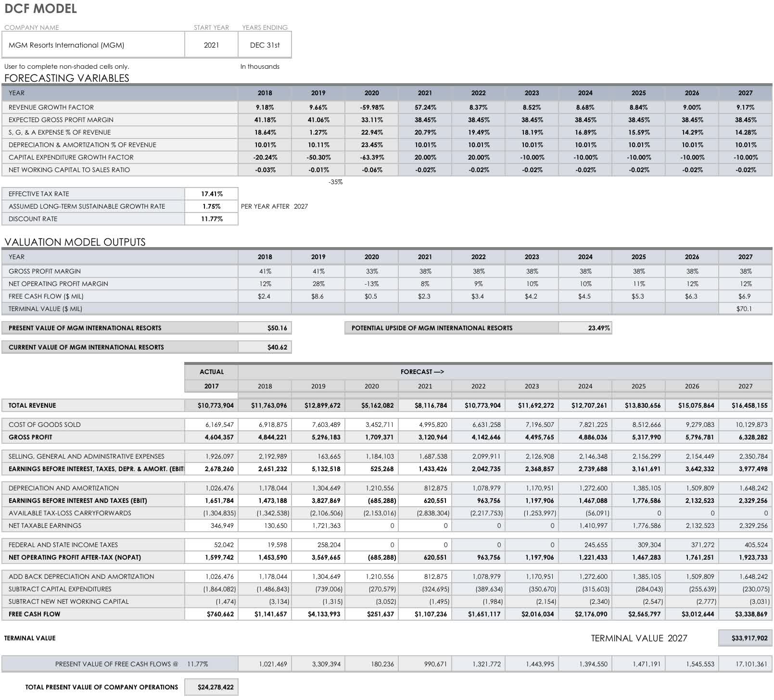Click the FORECASTING VARIABLES heading

tap(67, 78)
